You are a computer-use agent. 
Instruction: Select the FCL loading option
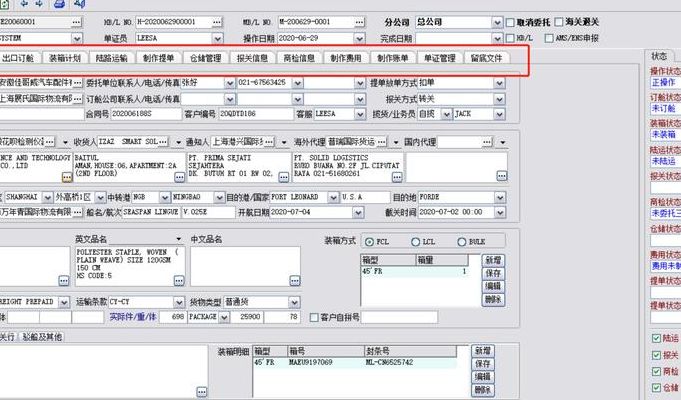coord(370,241)
